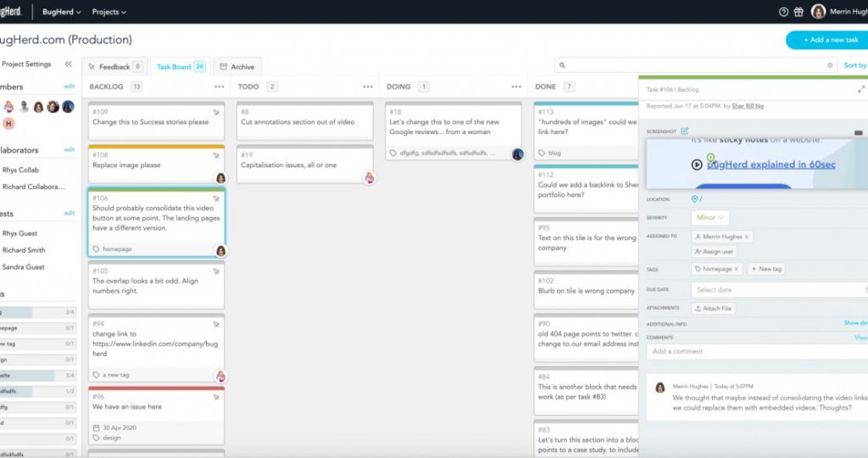Click assignee avatar on task #18
The image size is (868, 458).
pos(518,154)
